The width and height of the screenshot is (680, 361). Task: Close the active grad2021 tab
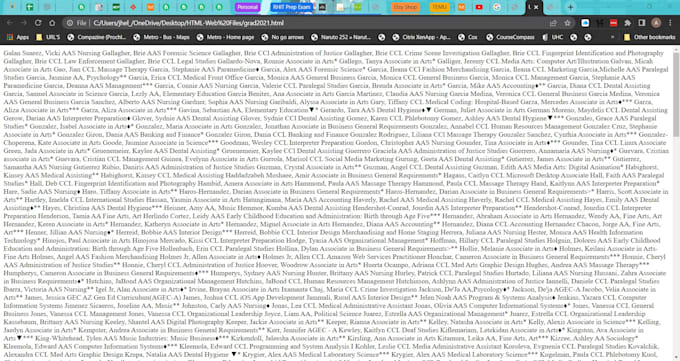tap(536, 7)
